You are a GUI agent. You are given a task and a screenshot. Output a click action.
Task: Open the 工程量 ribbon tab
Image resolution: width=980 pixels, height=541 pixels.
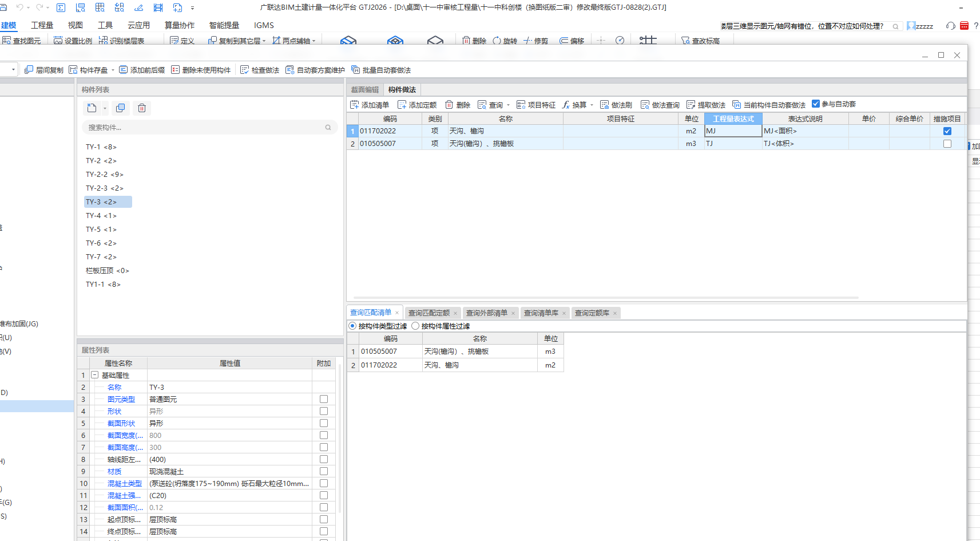42,25
